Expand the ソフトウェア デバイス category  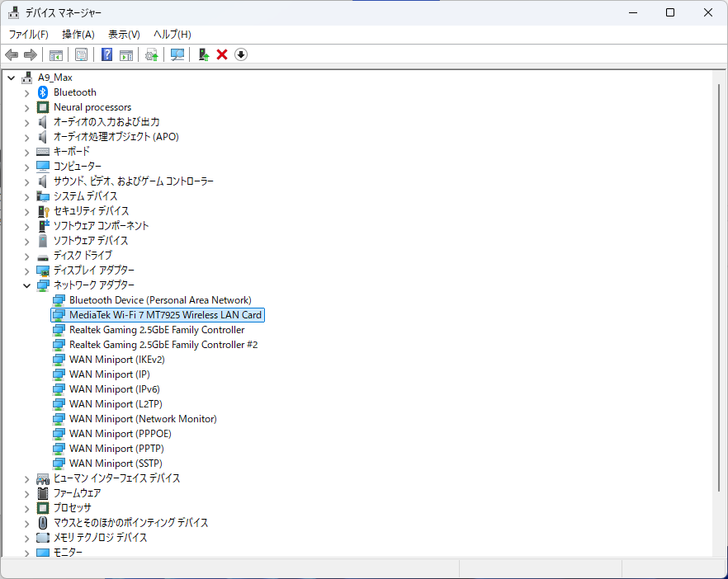click(26, 241)
